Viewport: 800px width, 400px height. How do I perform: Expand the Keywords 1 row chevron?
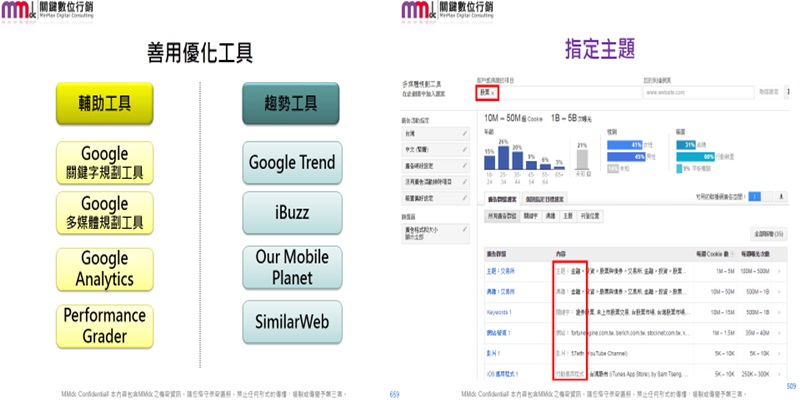[779, 311]
